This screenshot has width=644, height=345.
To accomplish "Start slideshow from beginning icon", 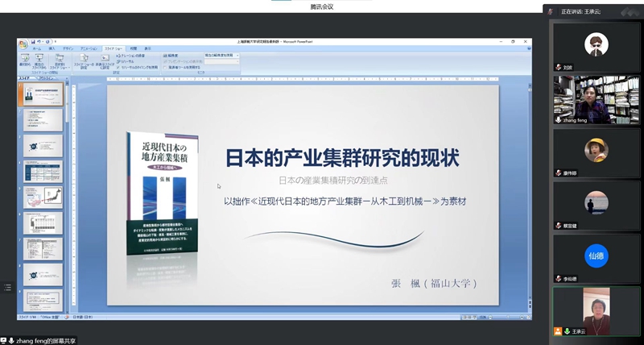I will tap(25, 59).
